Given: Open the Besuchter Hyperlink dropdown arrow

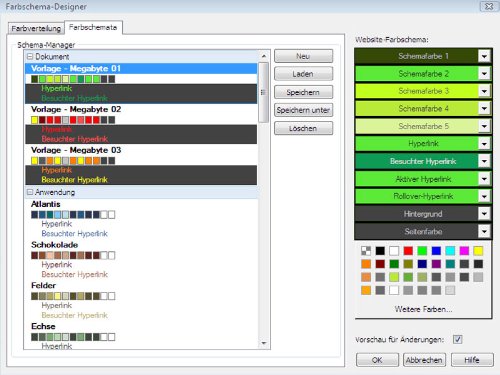Looking at the screenshot, I should click(484, 161).
